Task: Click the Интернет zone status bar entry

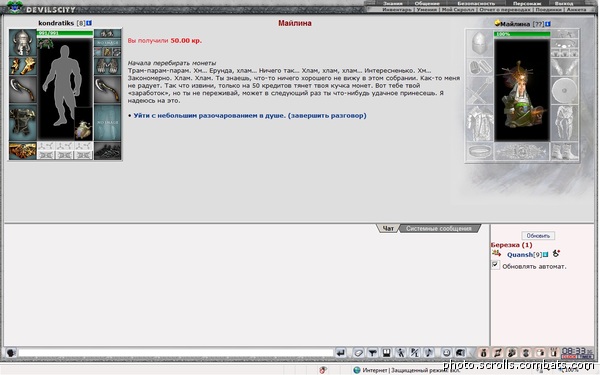Action: (407, 370)
